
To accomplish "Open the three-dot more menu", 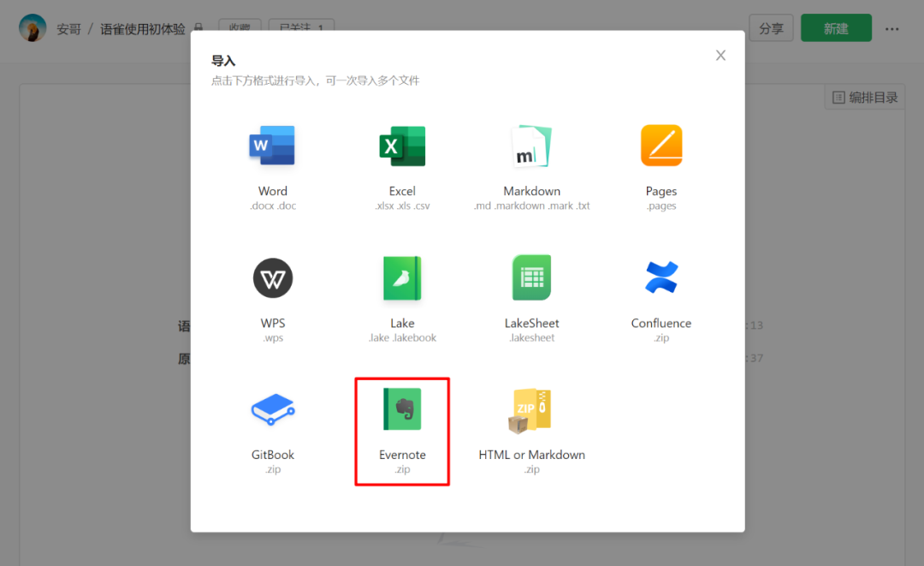I will [x=891, y=29].
